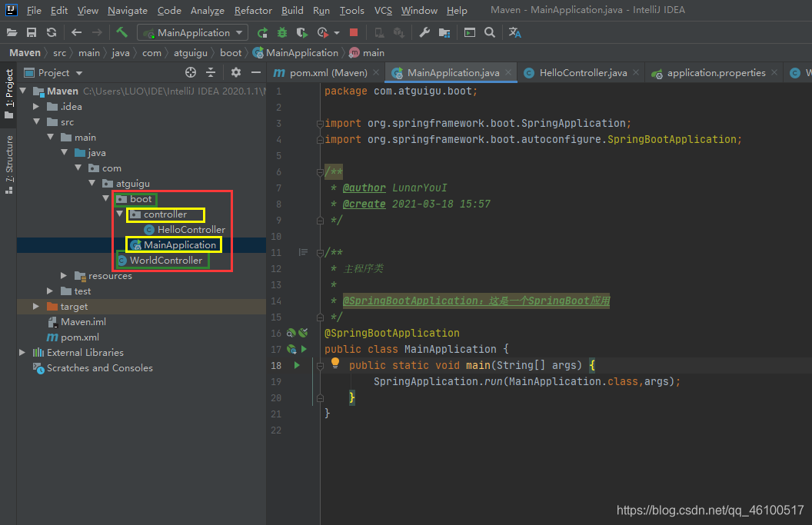Switch to pom.xml (Maven) tab
Screen dimensions: 812x525
pos(326,73)
